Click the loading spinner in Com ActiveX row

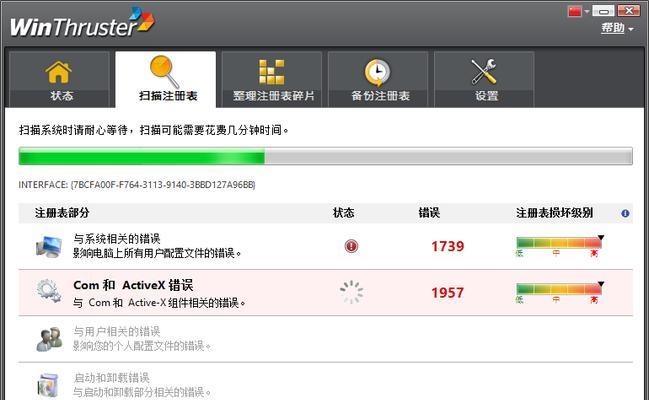click(x=351, y=292)
